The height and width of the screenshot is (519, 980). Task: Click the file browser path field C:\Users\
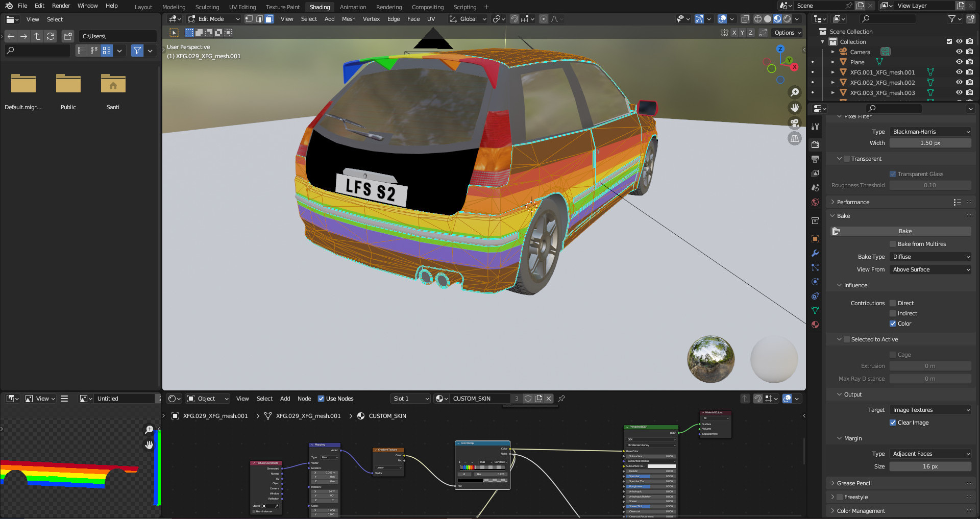(x=118, y=36)
